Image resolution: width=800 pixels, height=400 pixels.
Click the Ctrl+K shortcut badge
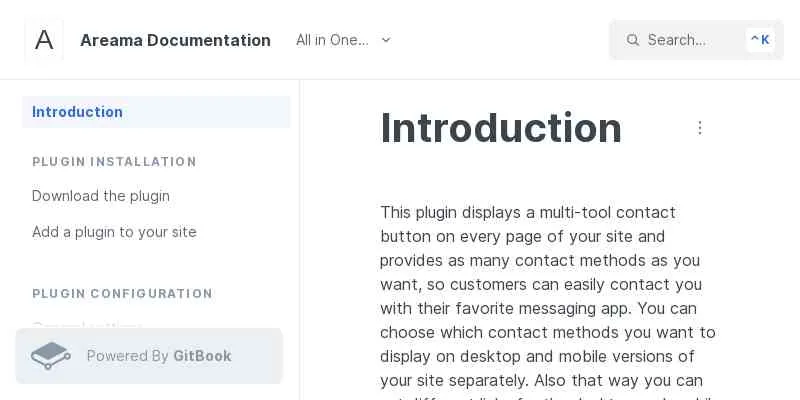click(760, 40)
